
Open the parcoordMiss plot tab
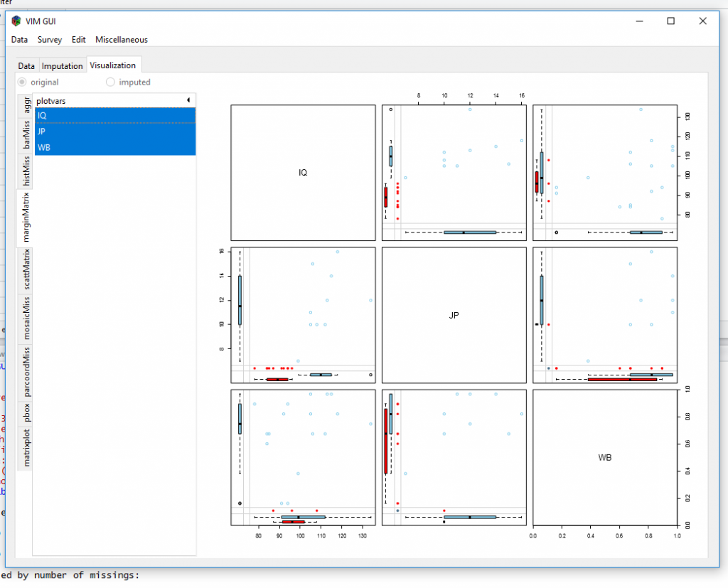(26, 370)
